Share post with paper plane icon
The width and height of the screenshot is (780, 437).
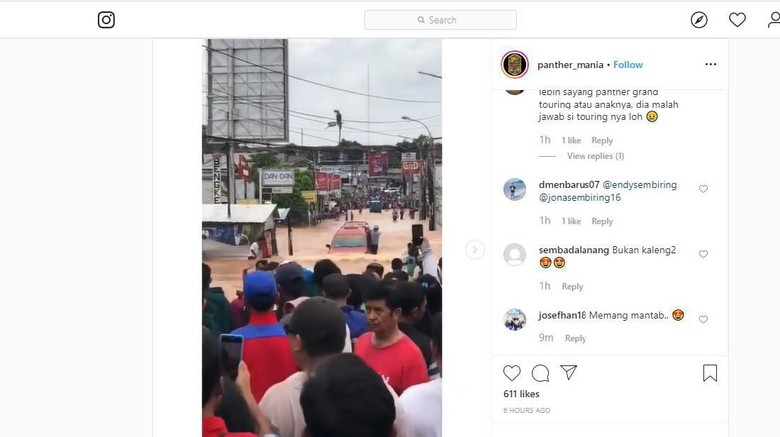pyautogui.click(x=569, y=372)
